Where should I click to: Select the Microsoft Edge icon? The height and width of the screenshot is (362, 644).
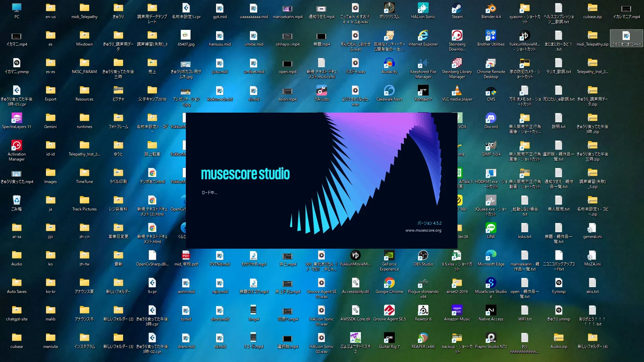tap(491, 256)
